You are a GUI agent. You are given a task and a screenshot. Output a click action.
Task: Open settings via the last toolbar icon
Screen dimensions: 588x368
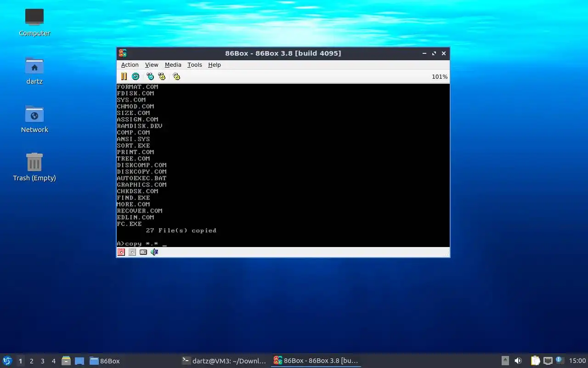(x=176, y=76)
